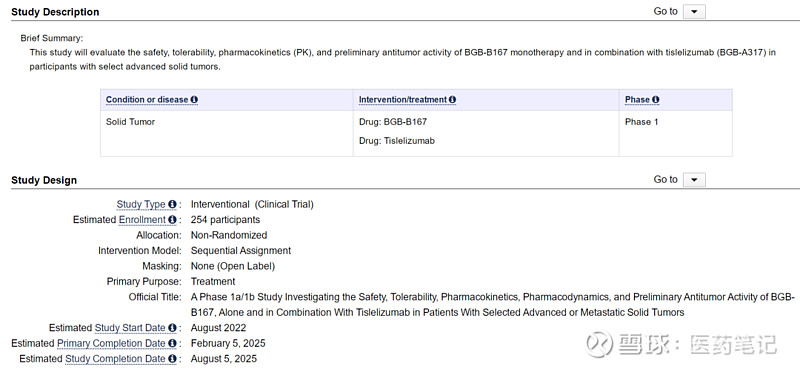Click the Phase column header link

pyautogui.click(x=637, y=100)
